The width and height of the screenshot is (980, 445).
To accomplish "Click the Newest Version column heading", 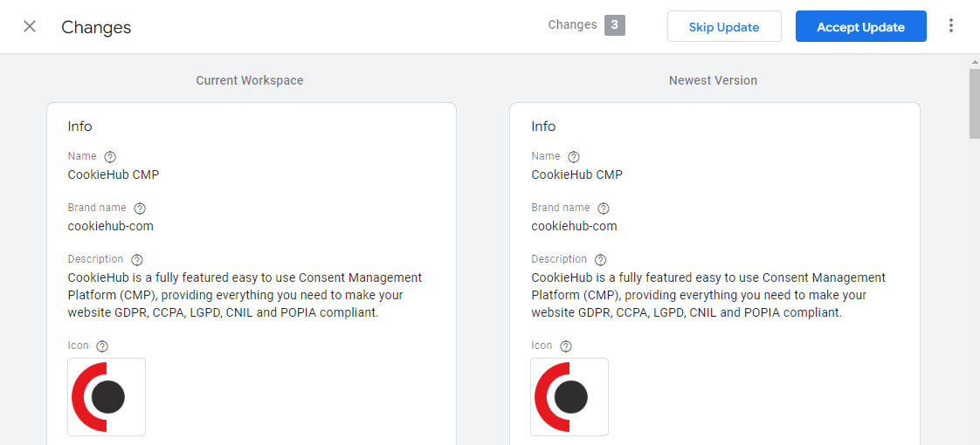I will click(x=713, y=80).
